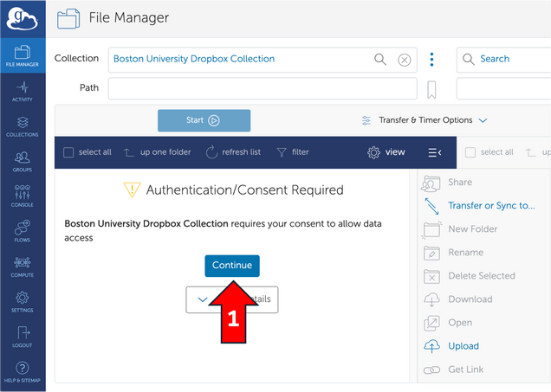
Task: Click the right pane Path field
Action: [504, 88]
